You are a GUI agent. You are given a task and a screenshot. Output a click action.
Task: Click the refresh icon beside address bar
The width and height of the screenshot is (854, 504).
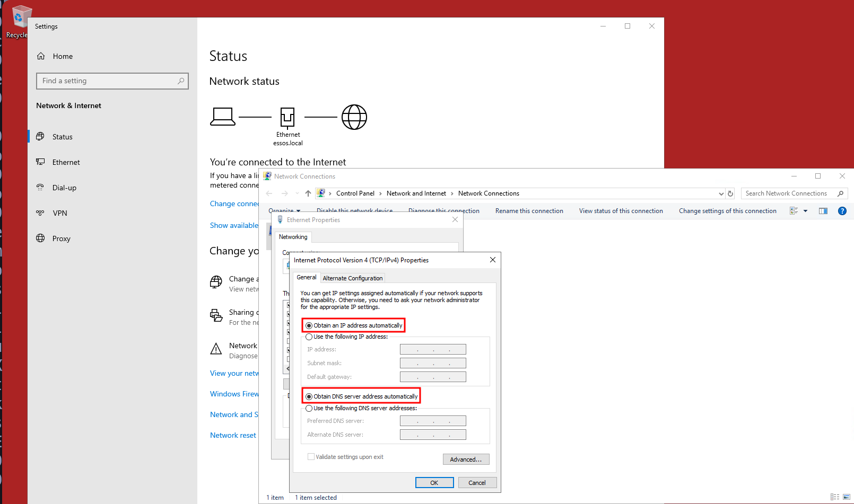coord(730,194)
